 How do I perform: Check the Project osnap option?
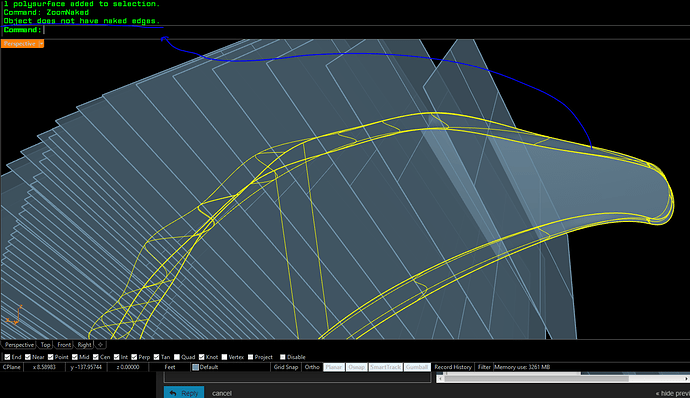[250, 357]
